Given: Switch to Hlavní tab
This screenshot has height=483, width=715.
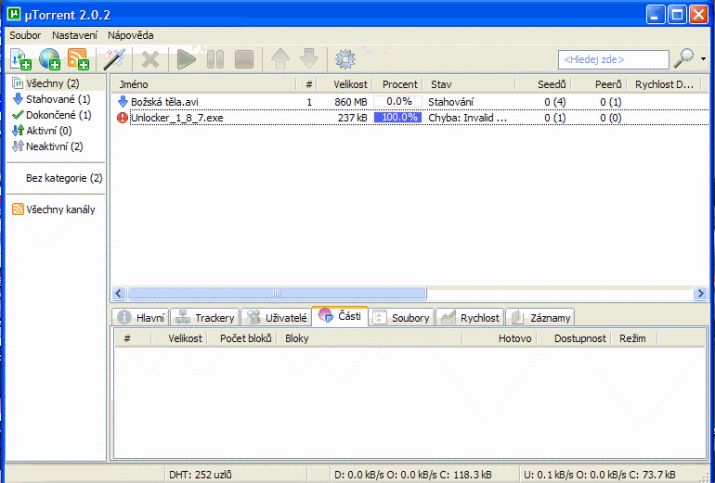Looking at the screenshot, I should (x=141, y=317).
